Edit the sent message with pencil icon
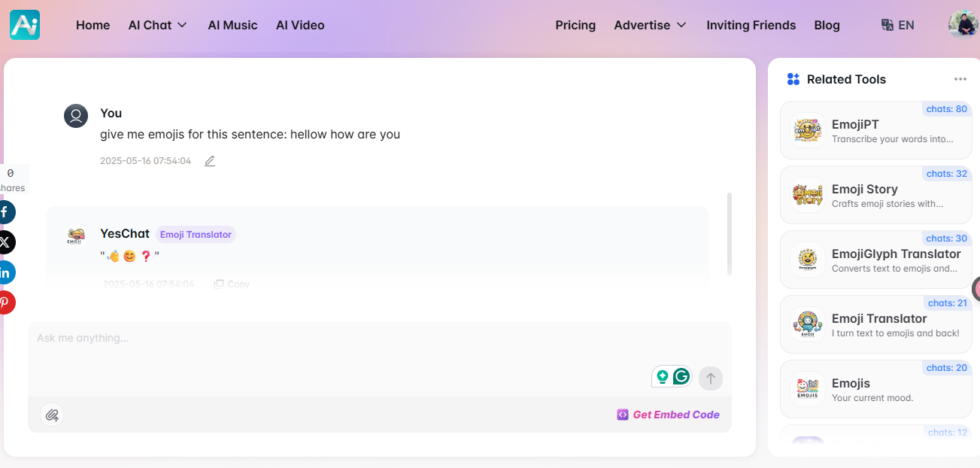Viewport: 980px width, 468px height. tap(210, 161)
